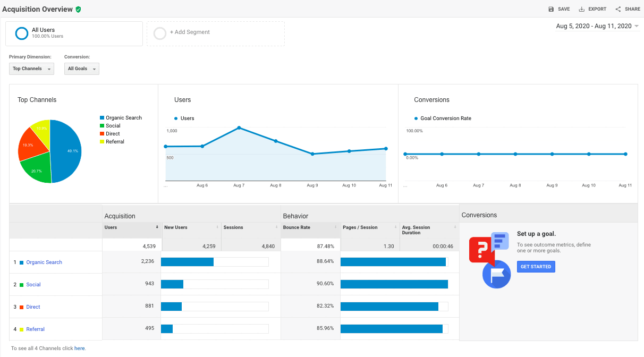Open the Primary Dimension Top Channels dropdown
The width and height of the screenshot is (644, 357).
tap(31, 69)
